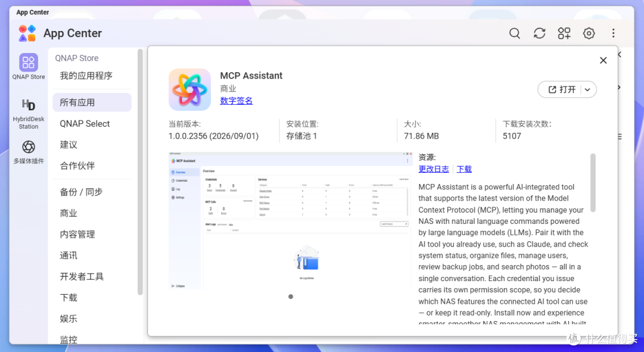Refresh the app list with the reload icon

tap(539, 33)
